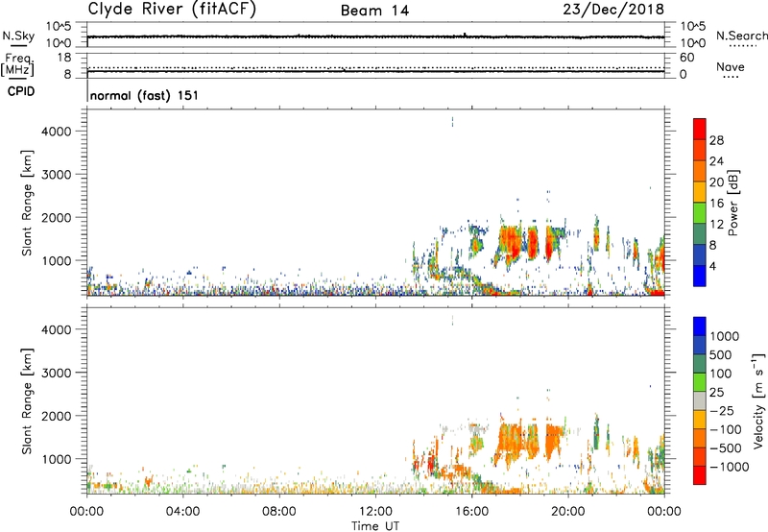Click the '10^5' label on the left noise axis
This screenshot has width=768, height=532.
[x=59, y=26]
